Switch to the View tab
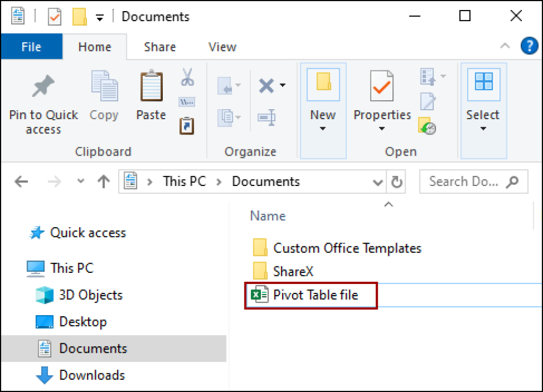 [x=222, y=47]
